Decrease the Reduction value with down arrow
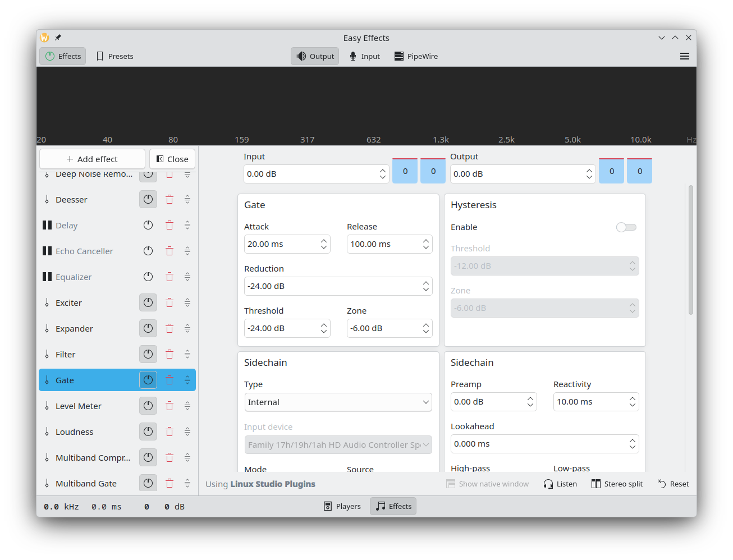Image resolution: width=733 pixels, height=560 pixels. 426,290
